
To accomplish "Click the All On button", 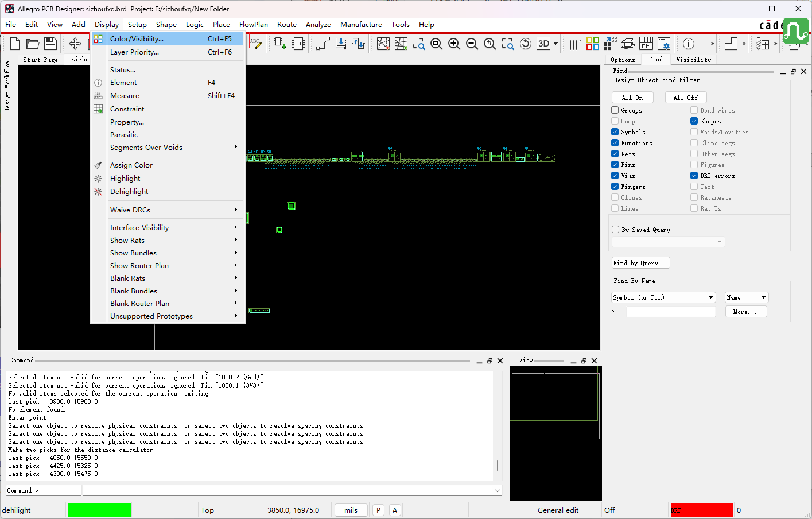I will click(632, 98).
